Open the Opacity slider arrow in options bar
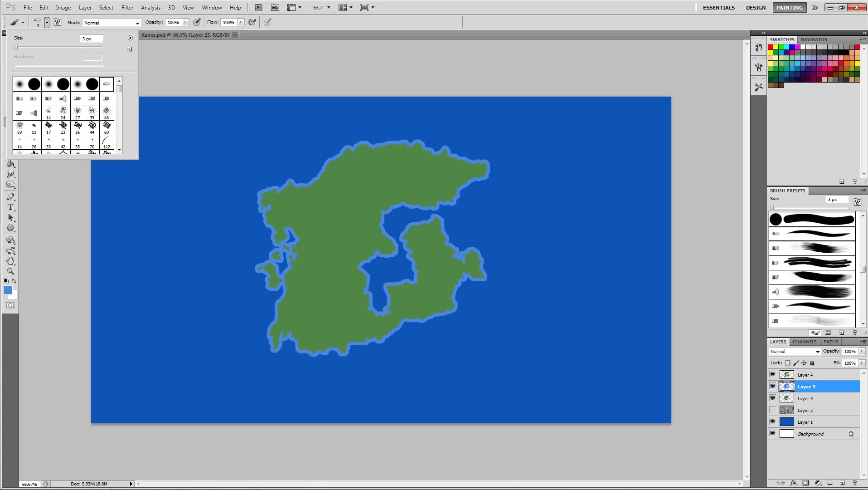The width and height of the screenshot is (868, 490). (x=185, y=22)
